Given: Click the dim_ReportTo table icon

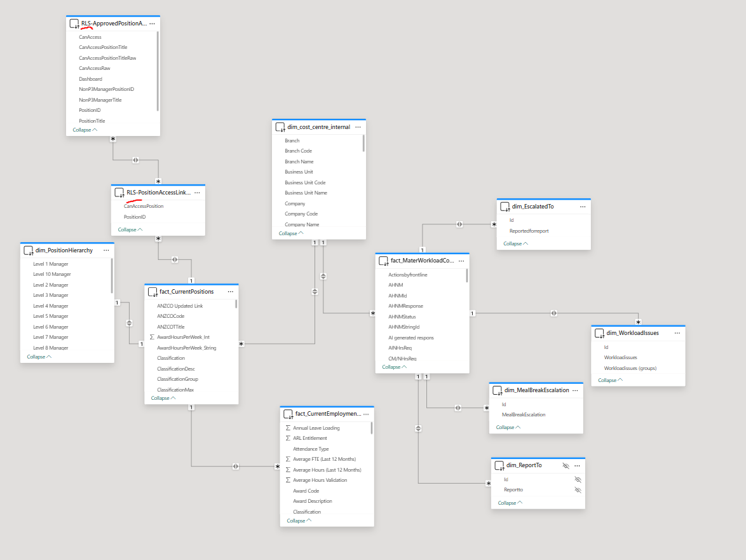Looking at the screenshot, I should [499, 466].
